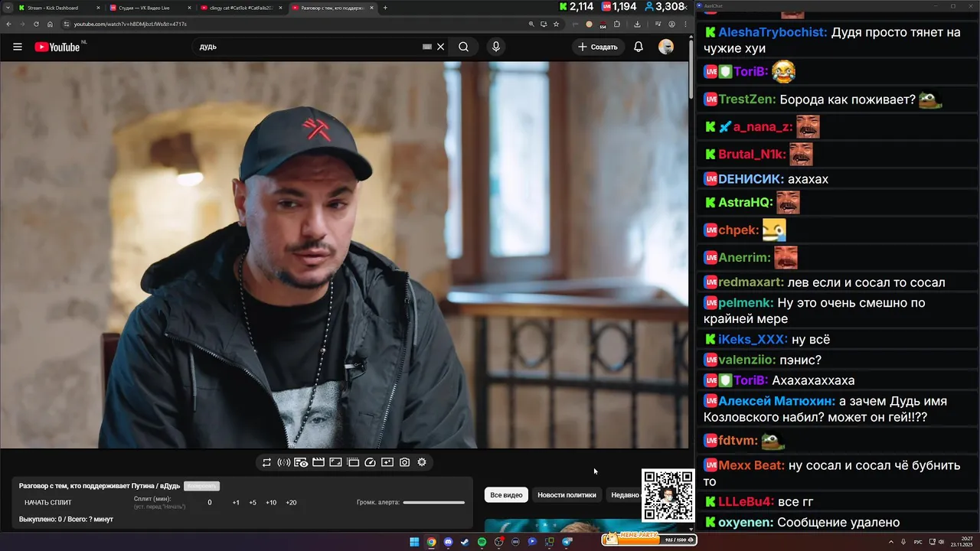Click oxyenen's Сообщение удалено message
Screen dimensions: 980x551
838,523
